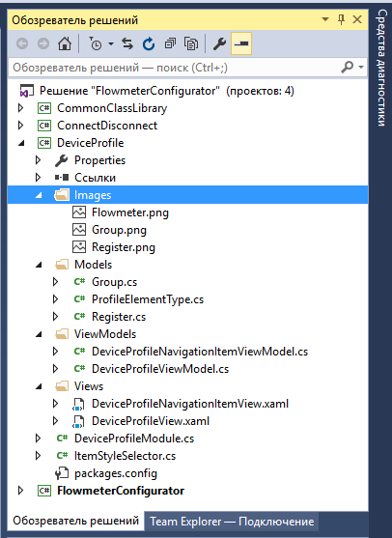Screen dimensions: 392x538
Task: Open Properties via the wrench toolbar icon
Action: click(219, 43)
